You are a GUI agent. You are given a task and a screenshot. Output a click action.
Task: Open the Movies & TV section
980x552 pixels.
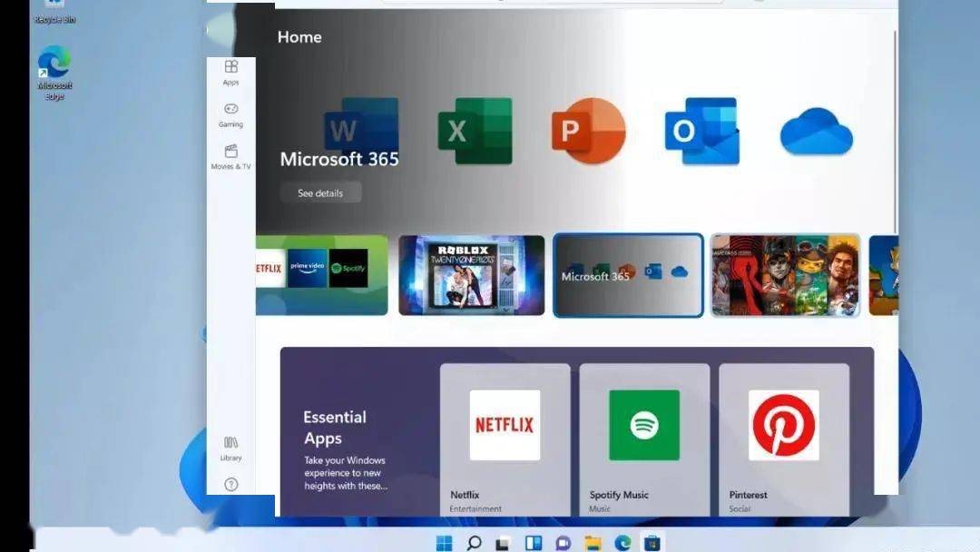(x=230, y=157)
